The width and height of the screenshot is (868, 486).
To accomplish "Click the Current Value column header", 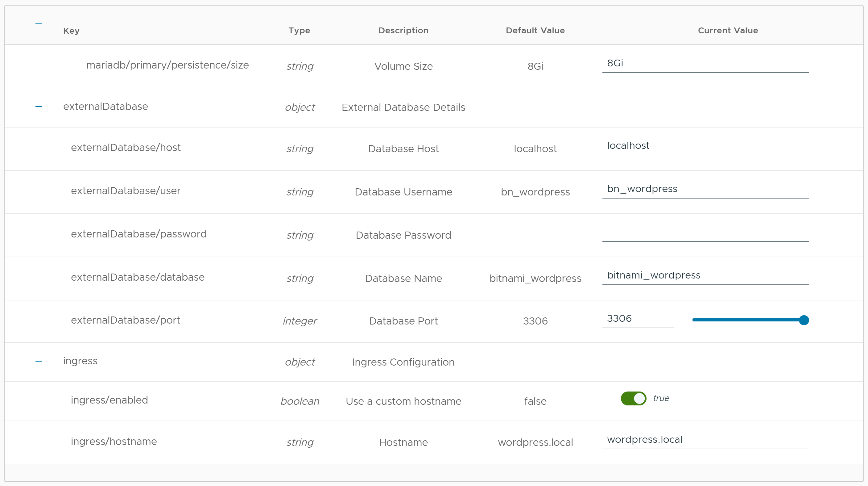I will click(728, 31).
